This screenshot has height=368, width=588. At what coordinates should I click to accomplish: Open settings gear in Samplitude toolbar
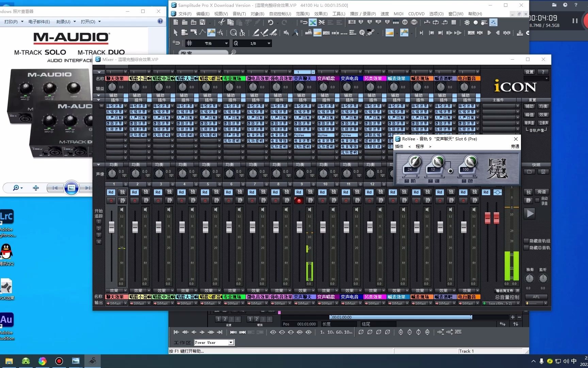(467, 22)
